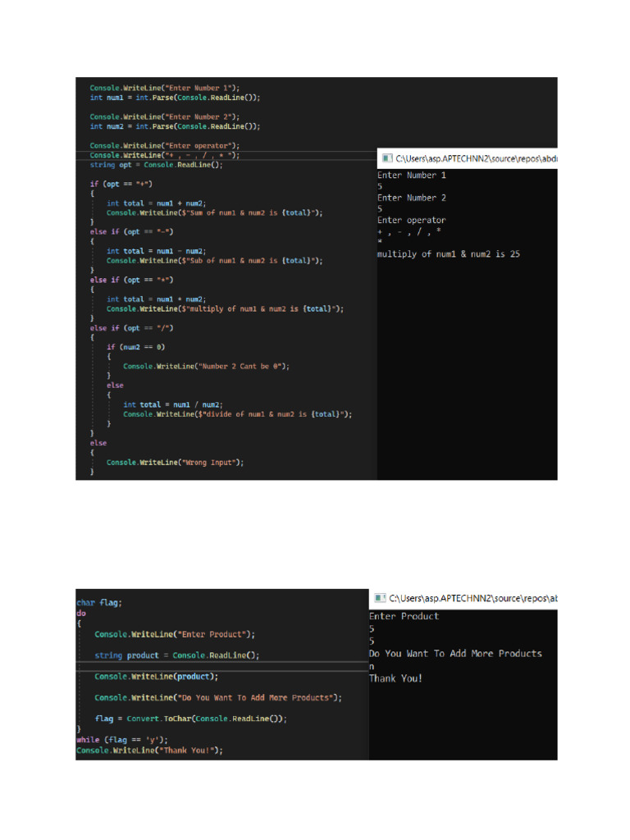Select the line 'string product = Console.ReadLine();'
This screenshot has height=840, width=630.
(x=177, y=655)
